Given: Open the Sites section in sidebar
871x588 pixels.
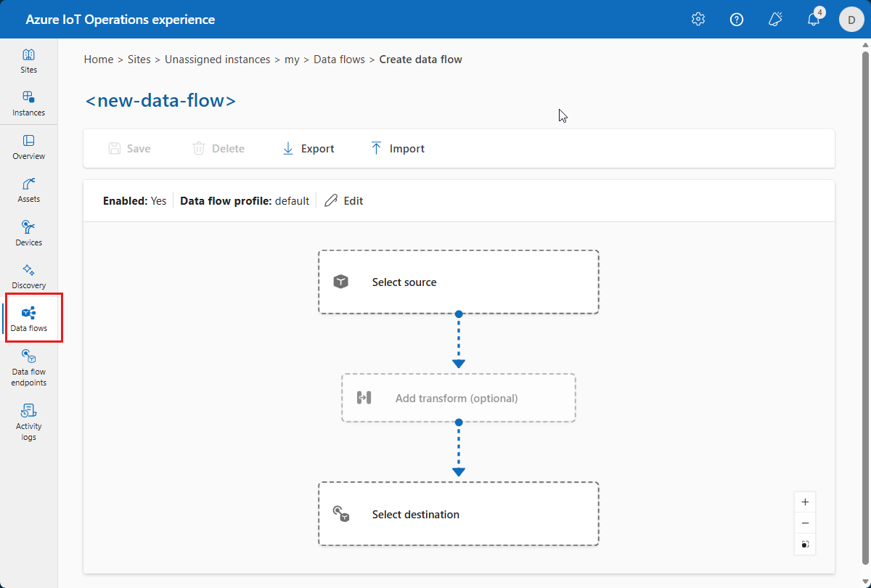Looking at the screenshot, I should [28, 62].
